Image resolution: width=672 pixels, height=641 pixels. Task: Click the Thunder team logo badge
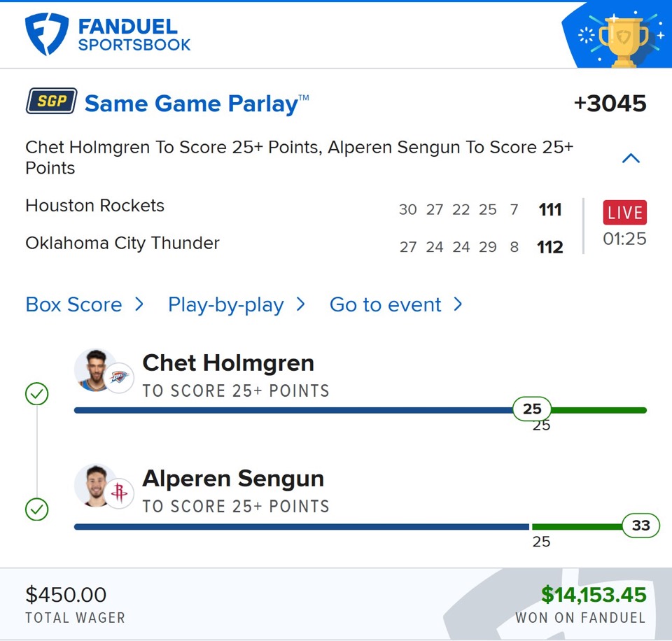point(119,378)
